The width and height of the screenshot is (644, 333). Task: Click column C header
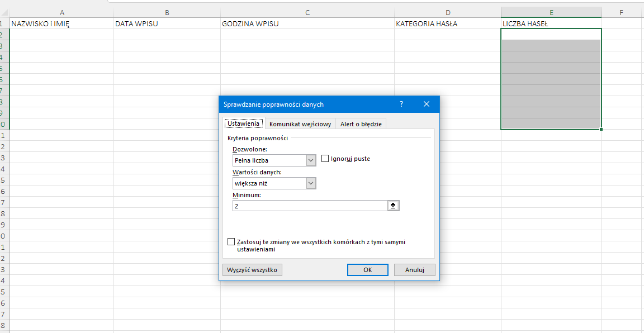click(x=307, y=12)
